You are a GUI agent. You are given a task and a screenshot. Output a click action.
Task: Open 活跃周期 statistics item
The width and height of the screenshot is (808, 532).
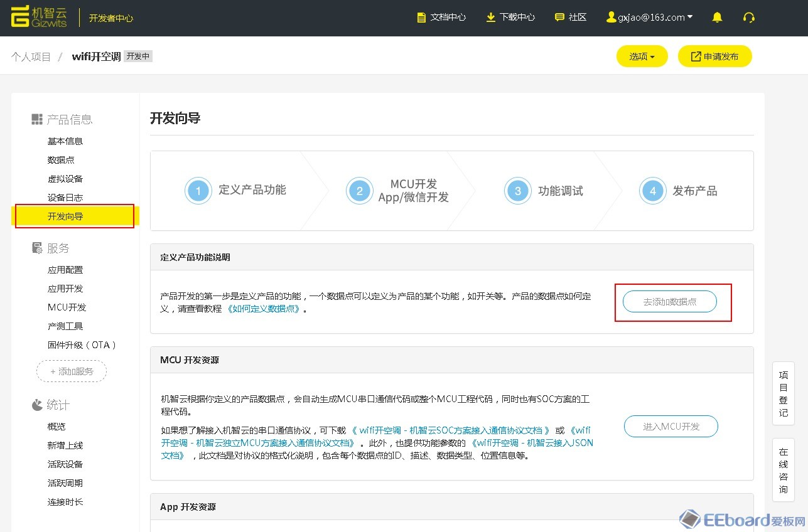point(65,483)
